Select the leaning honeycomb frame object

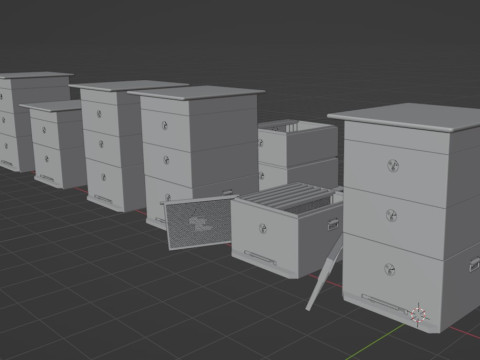tap(199, 223)
